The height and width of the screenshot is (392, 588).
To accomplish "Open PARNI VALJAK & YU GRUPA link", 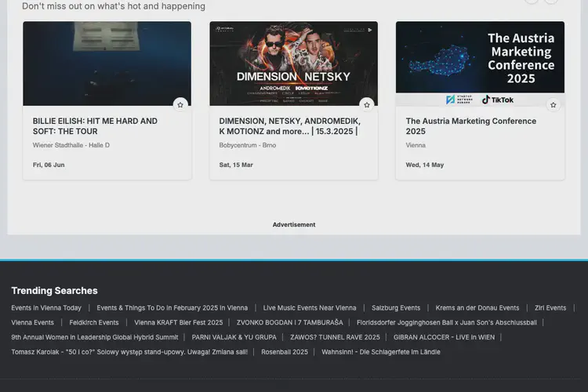I will coord(234,337).
